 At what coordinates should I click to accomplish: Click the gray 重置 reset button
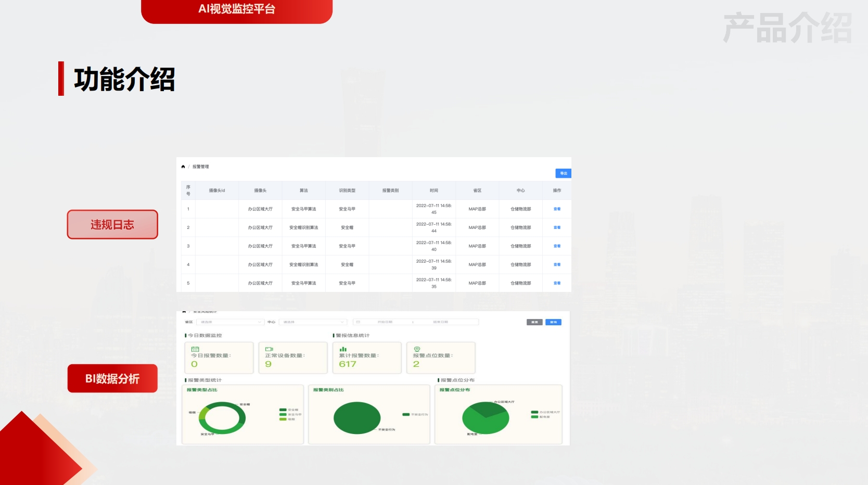tap(534, 322)
